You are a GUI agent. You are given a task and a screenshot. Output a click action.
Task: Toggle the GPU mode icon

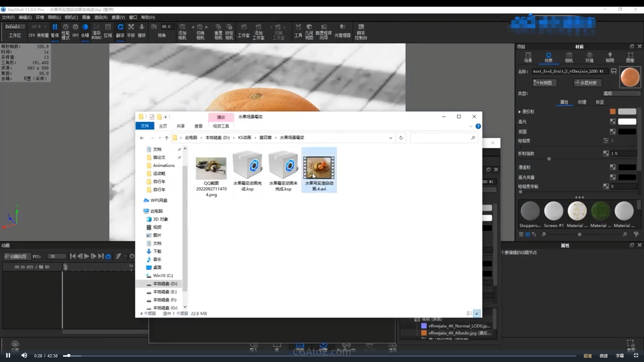coord(75,27)
